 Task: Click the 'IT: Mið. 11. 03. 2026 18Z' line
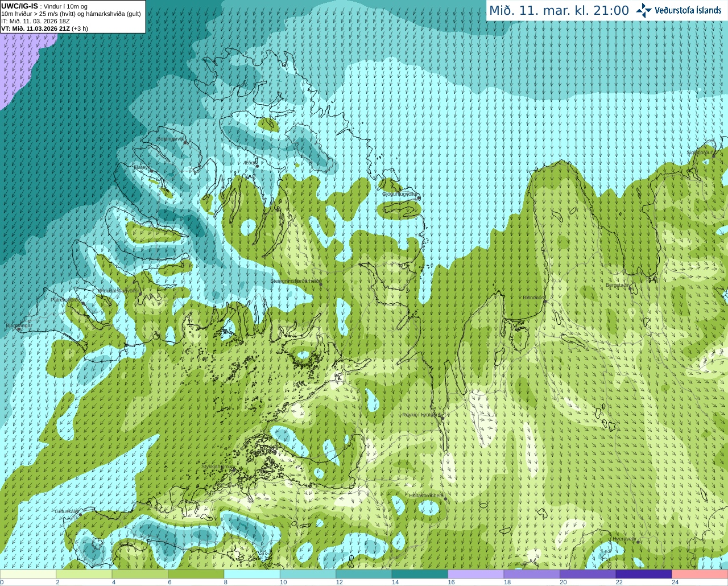[x=35, y=21]
